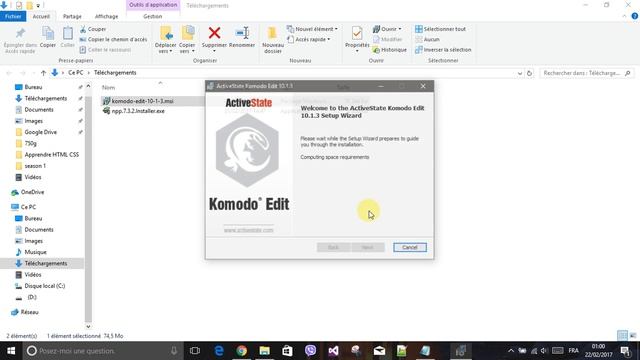Click the Historique icon
This screenshot has width=640, height=360.
[x=390, y=49]
